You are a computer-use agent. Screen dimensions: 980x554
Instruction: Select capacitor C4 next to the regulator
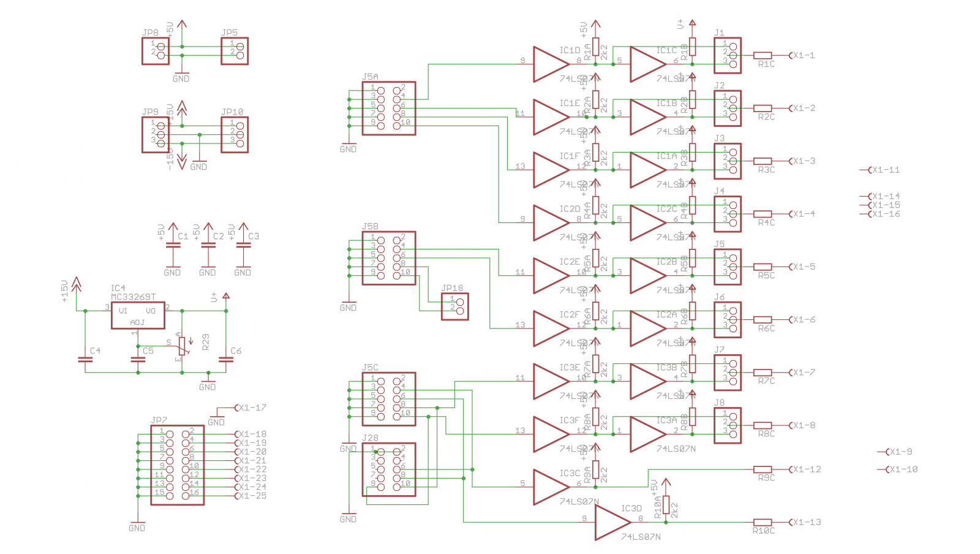[x=85, y=359]
